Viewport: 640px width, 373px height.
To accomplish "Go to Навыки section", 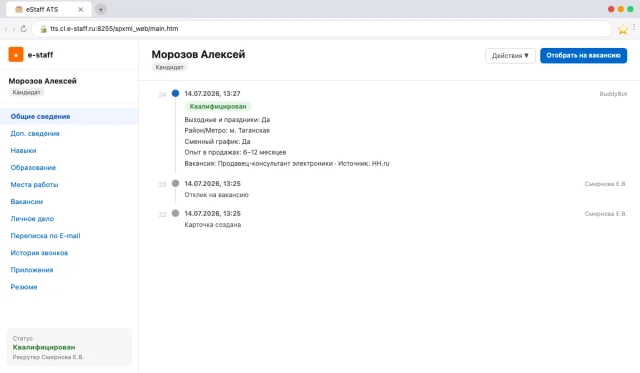I will 23,151.
